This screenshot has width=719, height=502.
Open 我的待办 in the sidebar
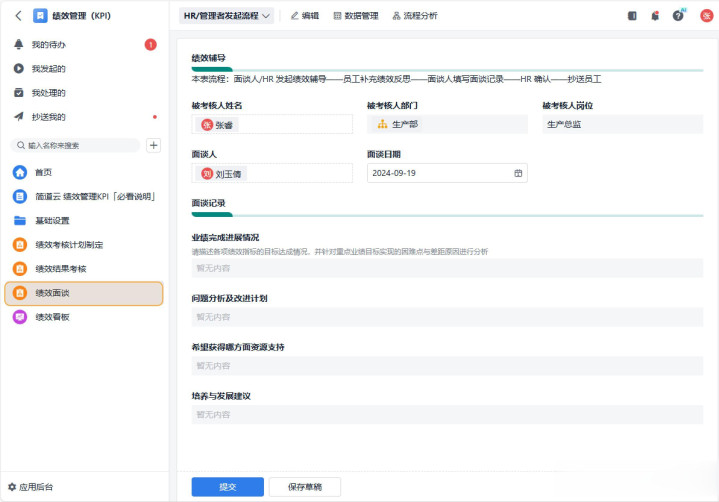(x=48, y=45)
